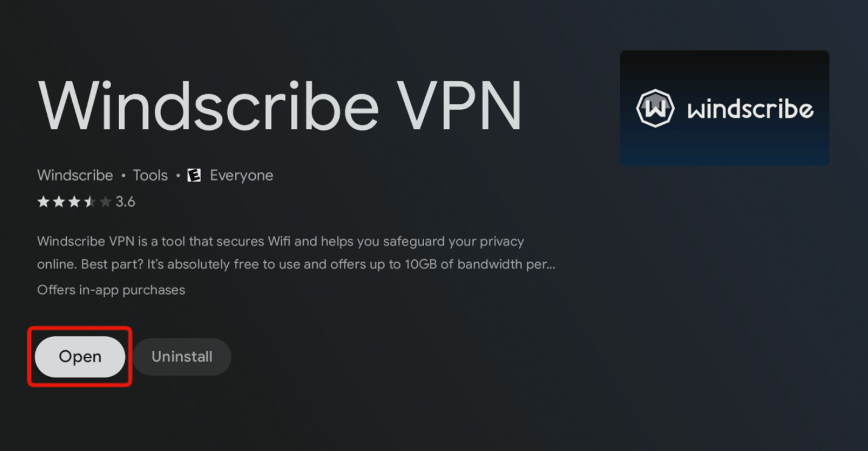The width and height of the screenshot is (868, 451).
Task: Click the 3.6 rating score
Action: 125,202
